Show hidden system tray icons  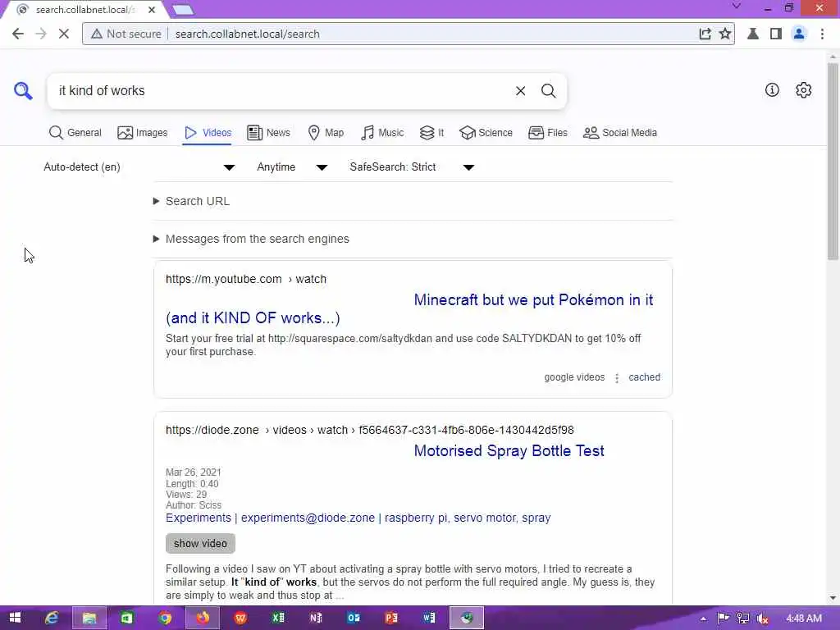[703, 619]
